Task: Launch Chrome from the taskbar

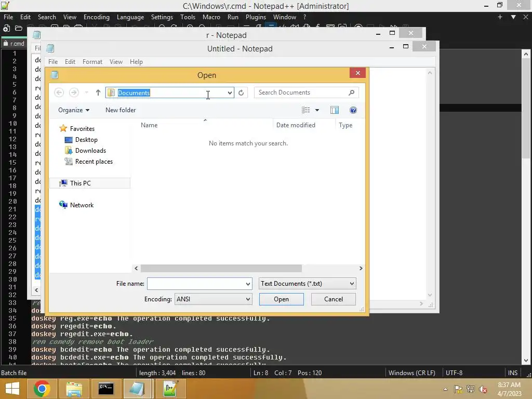Action: tap(42, 389)
